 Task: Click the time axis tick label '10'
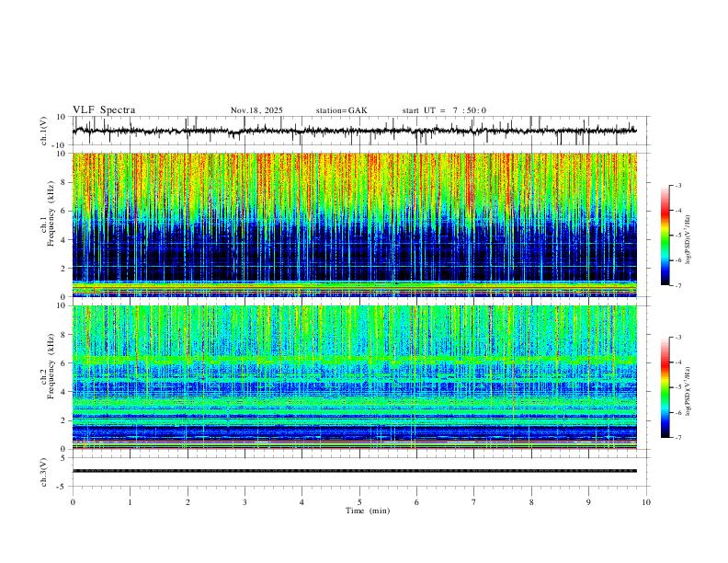[x=646, y=502]
